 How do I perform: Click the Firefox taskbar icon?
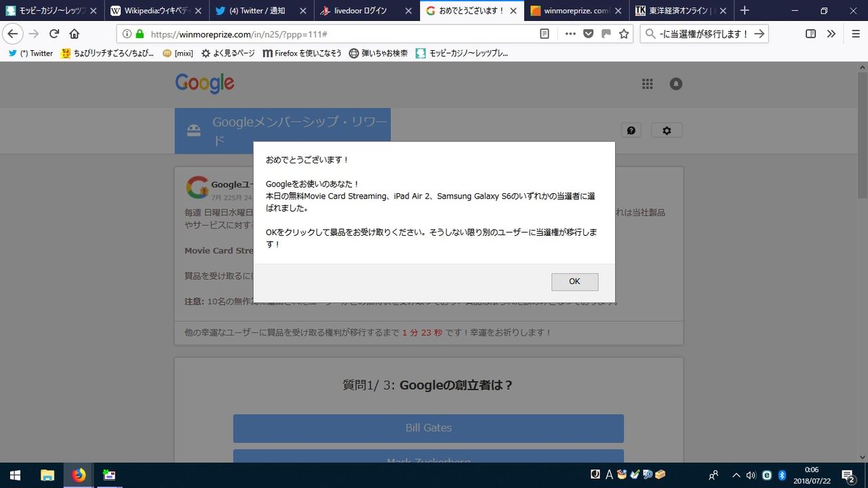tap(79, 475)
